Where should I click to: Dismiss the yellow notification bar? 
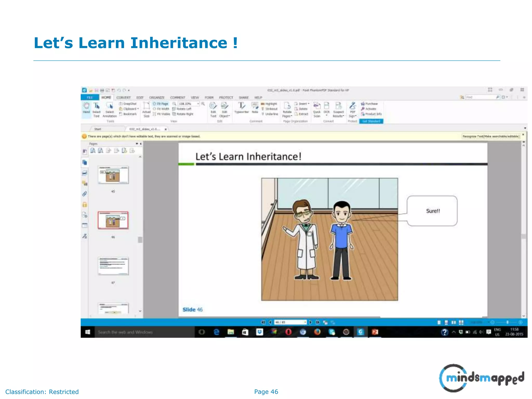523,135
